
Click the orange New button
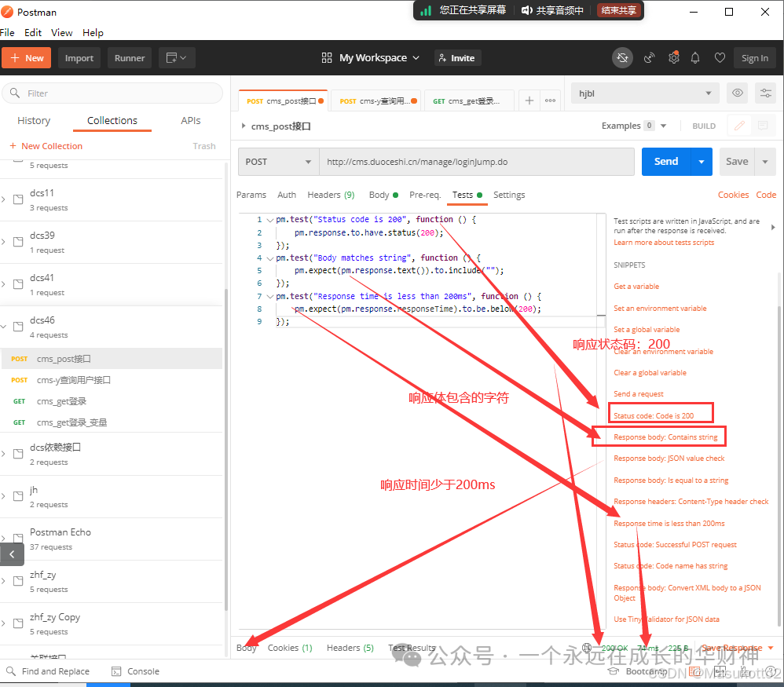[27, 58]
